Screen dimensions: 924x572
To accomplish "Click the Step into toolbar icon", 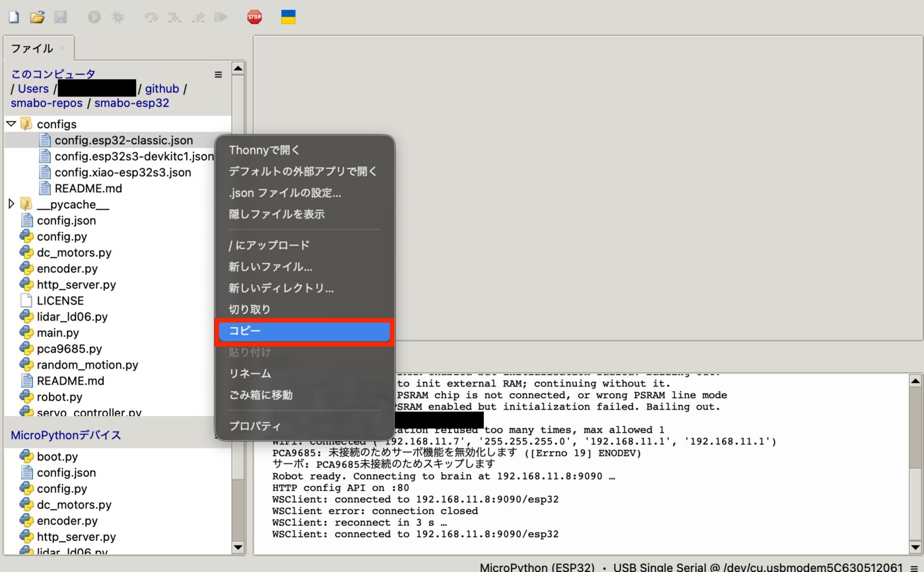I will point(175,17).
